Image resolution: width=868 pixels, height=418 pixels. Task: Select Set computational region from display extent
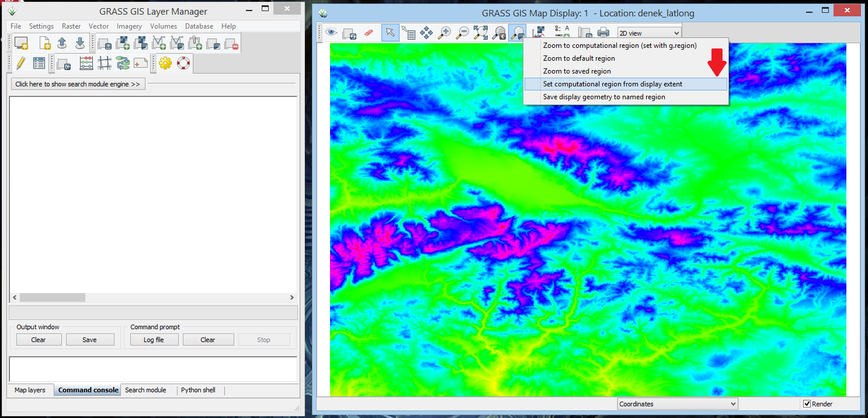(x=626, y=84)
